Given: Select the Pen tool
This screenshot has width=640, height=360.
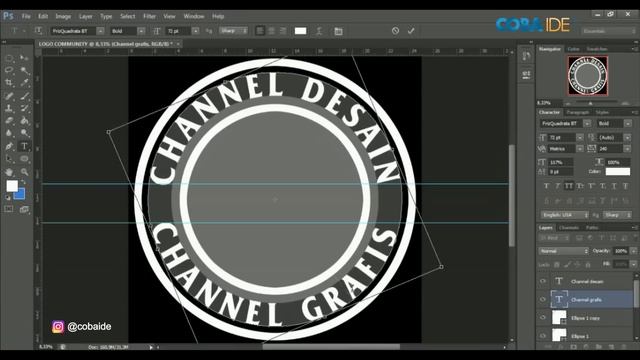Looking at the screenshot, I should pyautogui.click(x=9, y=146).
